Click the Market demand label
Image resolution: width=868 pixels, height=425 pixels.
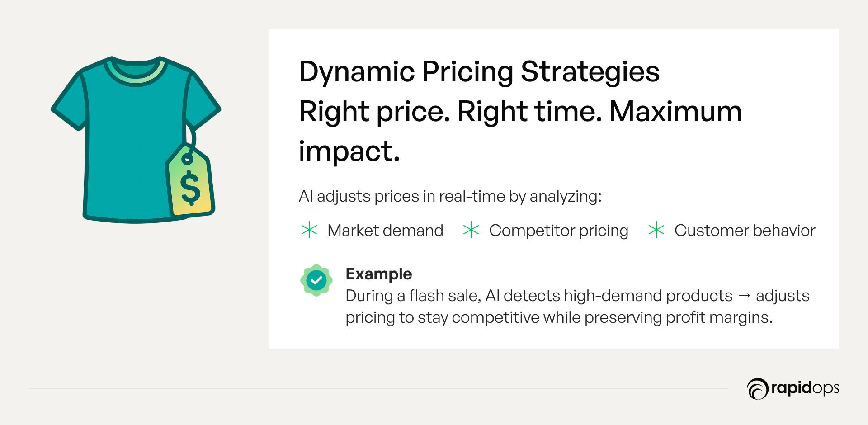(385, 231)
